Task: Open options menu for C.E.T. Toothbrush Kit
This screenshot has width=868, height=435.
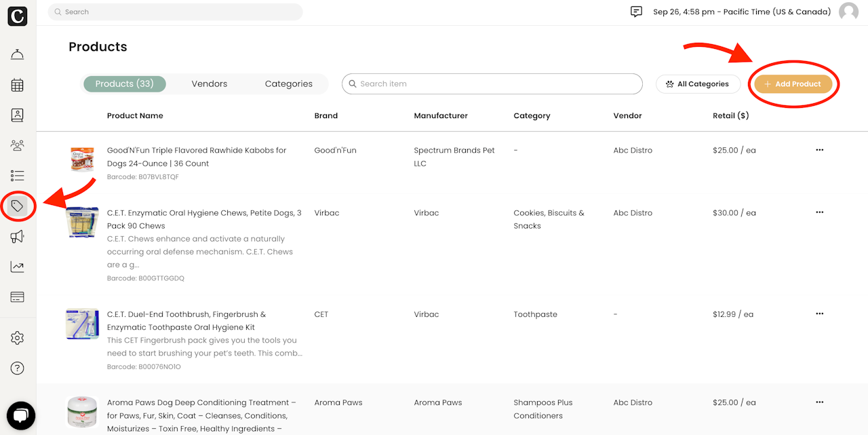Action: [819, 314]
